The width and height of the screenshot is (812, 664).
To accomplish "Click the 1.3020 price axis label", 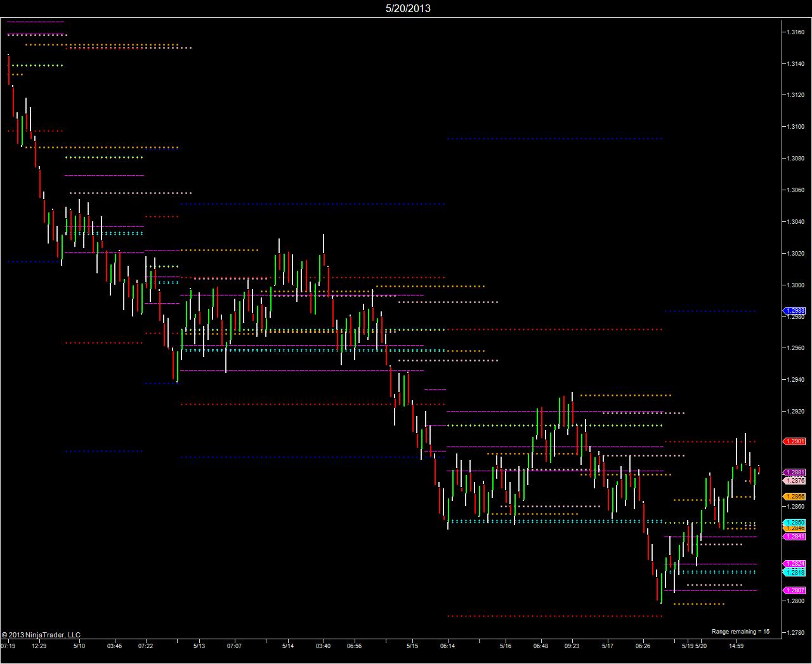I will (x=796, y=254).
